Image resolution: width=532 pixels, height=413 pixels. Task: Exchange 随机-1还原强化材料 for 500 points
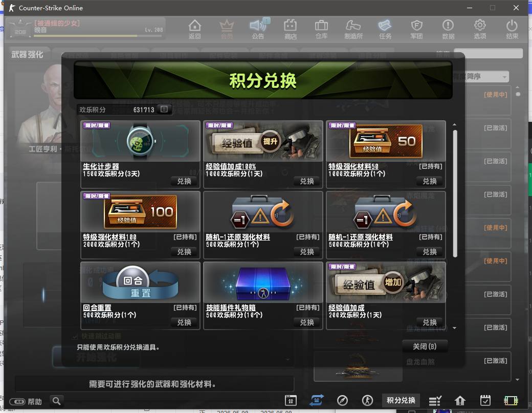307,252
